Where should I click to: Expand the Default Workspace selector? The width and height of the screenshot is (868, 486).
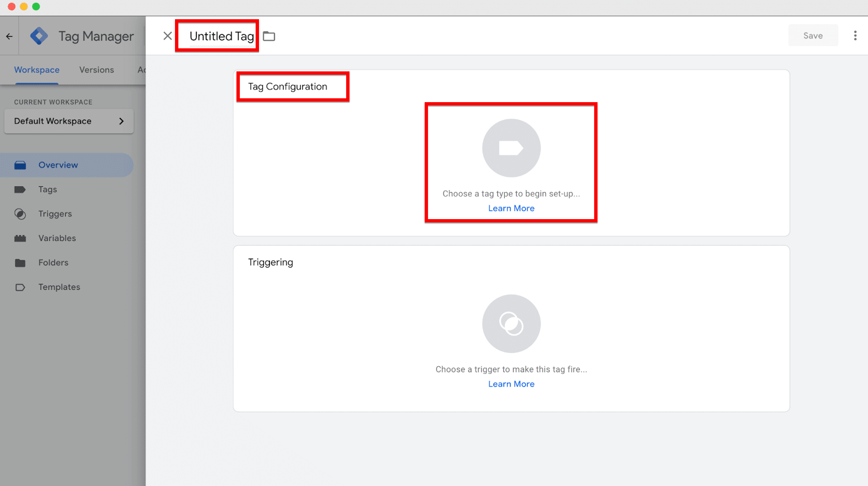[x=69, y=121]
